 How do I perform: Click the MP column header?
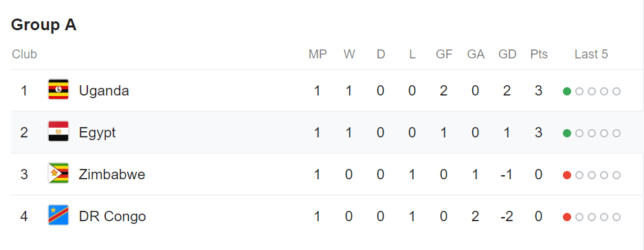coord(318,54)
